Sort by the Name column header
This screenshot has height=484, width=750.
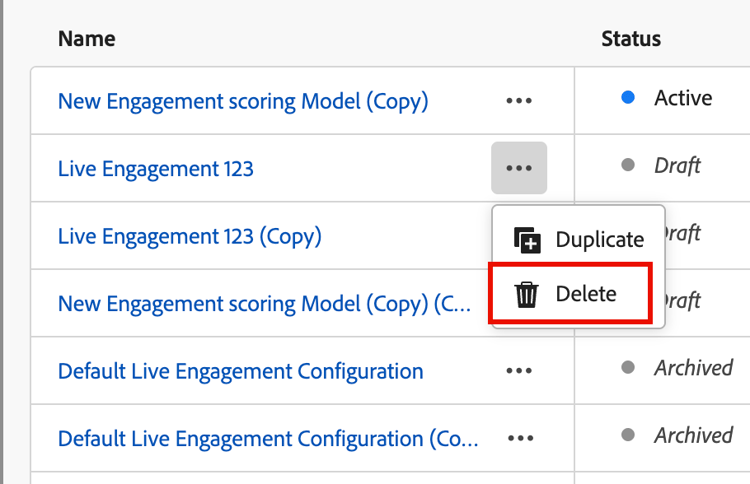click(87, 39)
